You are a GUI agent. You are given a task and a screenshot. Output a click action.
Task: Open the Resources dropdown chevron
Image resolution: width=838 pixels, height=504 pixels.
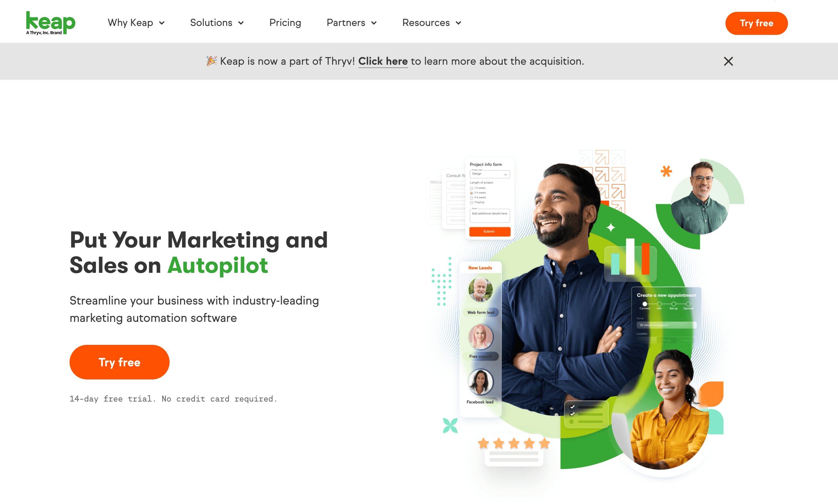coord(459,23)
